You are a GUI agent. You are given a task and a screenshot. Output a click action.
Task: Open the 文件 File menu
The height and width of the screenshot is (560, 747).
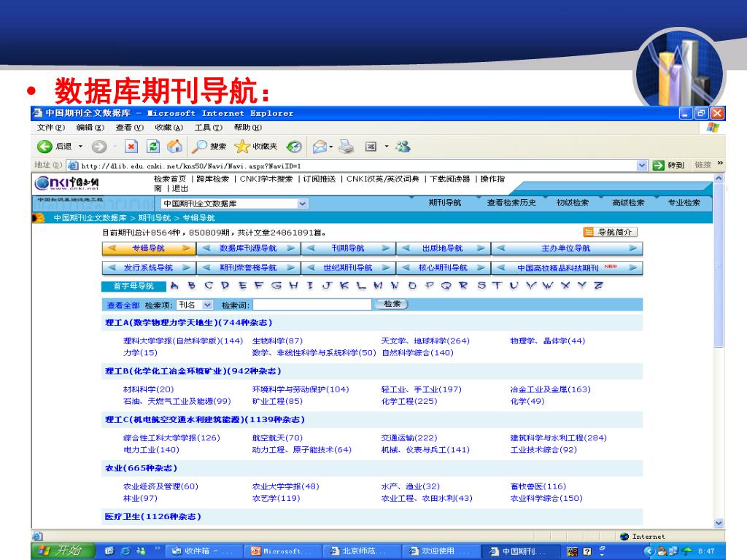pyautogui.click(x=50, y=127)
